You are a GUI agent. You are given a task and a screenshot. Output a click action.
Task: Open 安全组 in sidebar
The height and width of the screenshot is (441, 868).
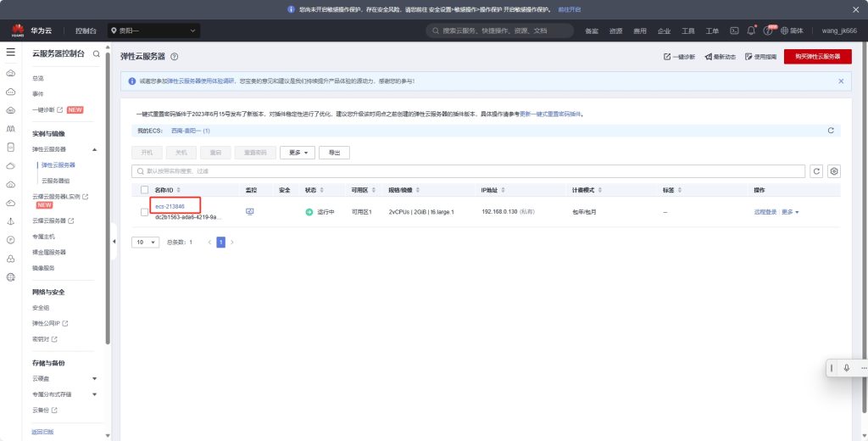(41, 308)
